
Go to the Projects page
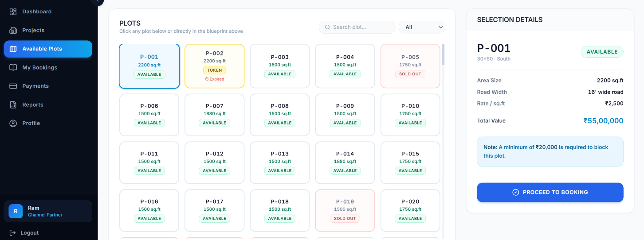click(48, 30)
